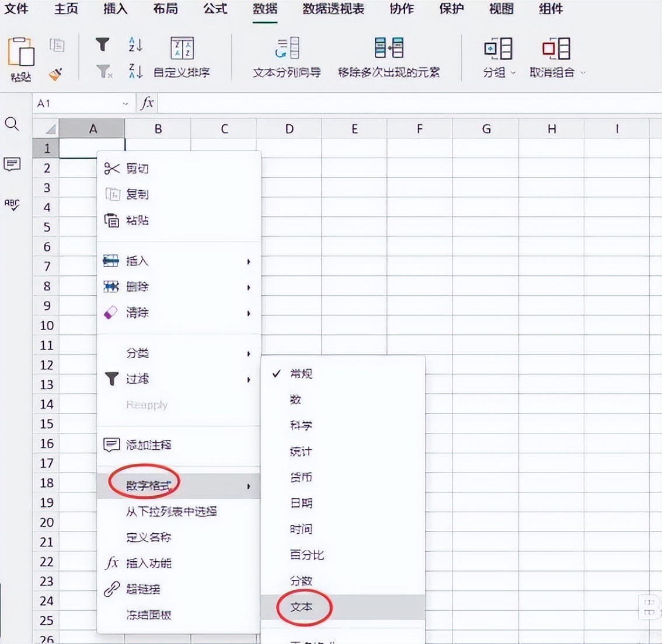
Task: Open the search tool in the left sidebar
Action: click(x=13, y=124)
